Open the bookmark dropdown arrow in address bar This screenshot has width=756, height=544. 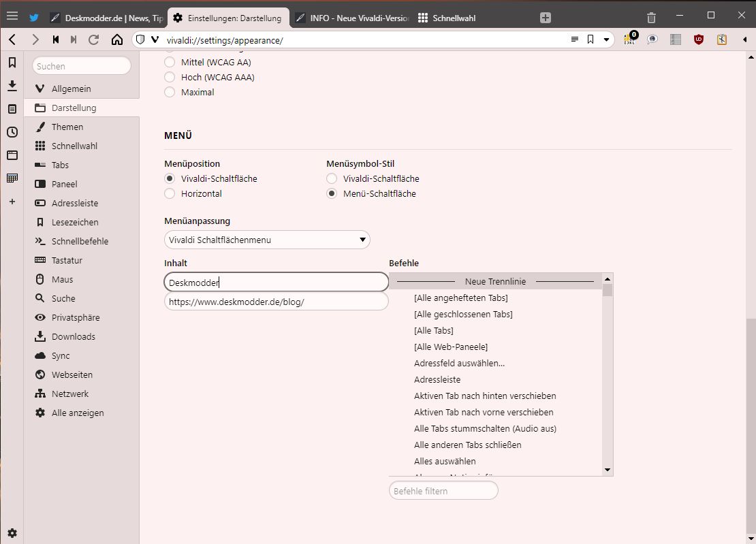tap(606, 39)
